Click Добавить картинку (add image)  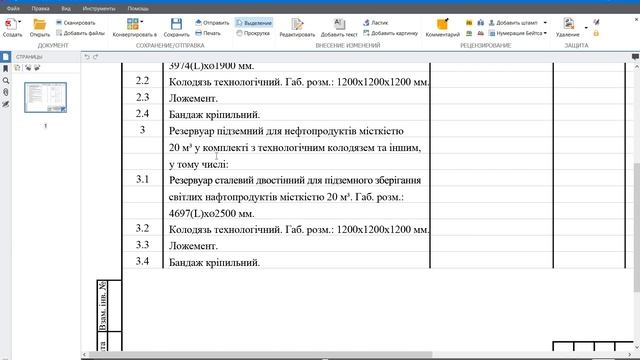[391, 33]
